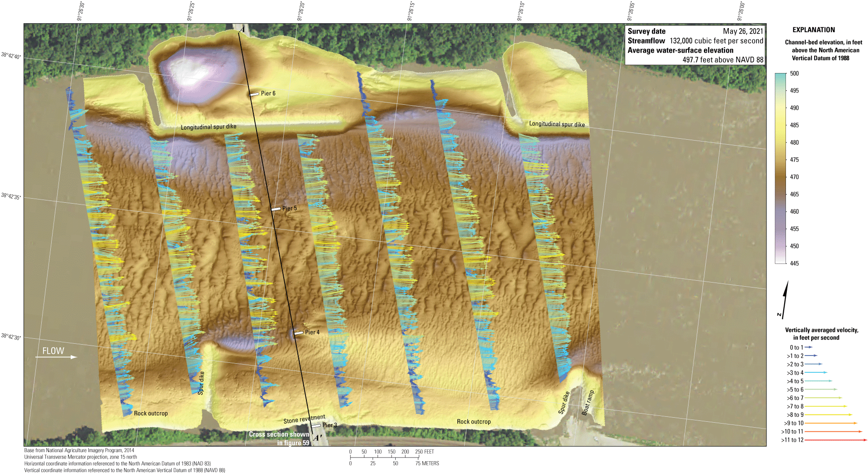Click the cross-section endpoint A' label
Viewport: 868px width, 473px height.
(317, 438)
